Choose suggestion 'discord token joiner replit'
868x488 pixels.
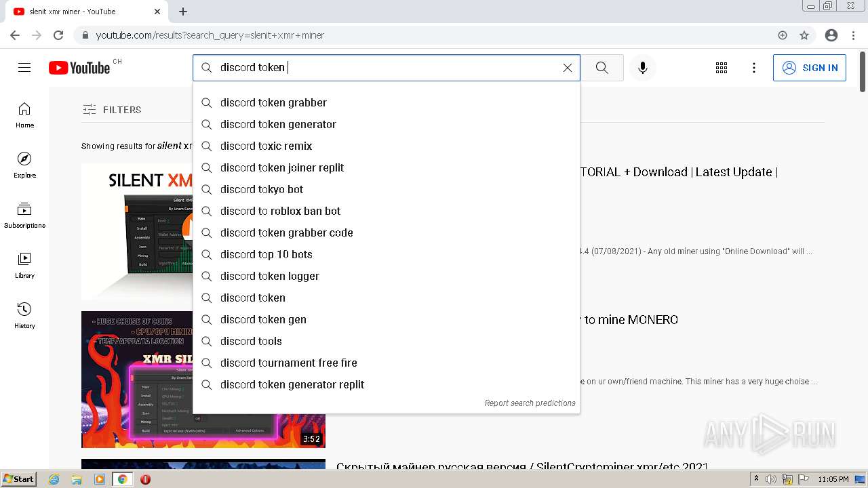387,167
